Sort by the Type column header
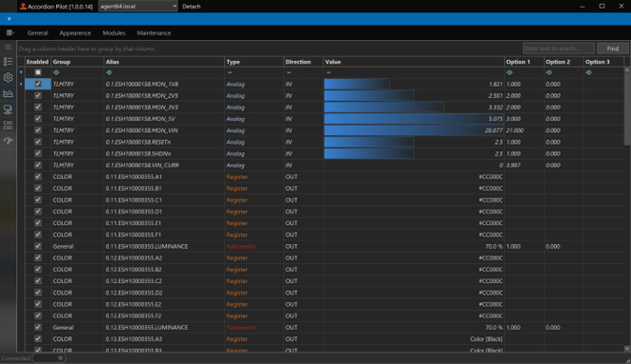 (254, 62)
